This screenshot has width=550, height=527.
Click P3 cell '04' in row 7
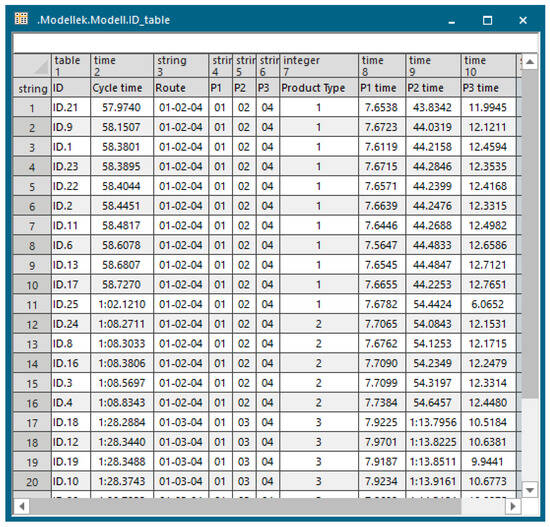268,225
